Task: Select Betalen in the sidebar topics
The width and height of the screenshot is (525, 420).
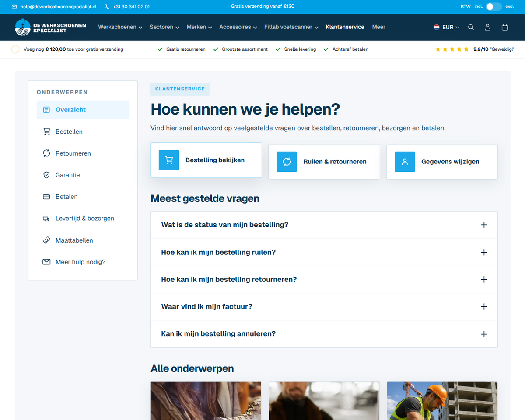Action: (83, 197)
